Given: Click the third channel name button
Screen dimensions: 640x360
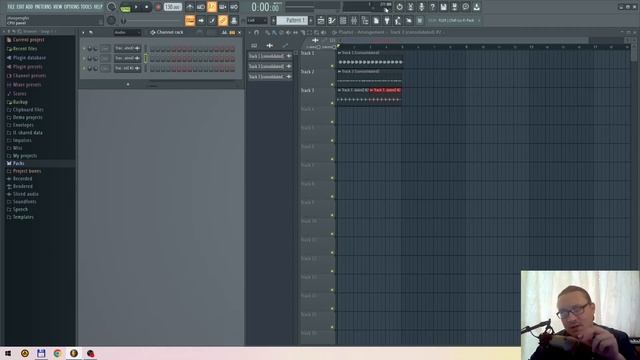Looking at the screenshot, I should (x=127, y=68).
